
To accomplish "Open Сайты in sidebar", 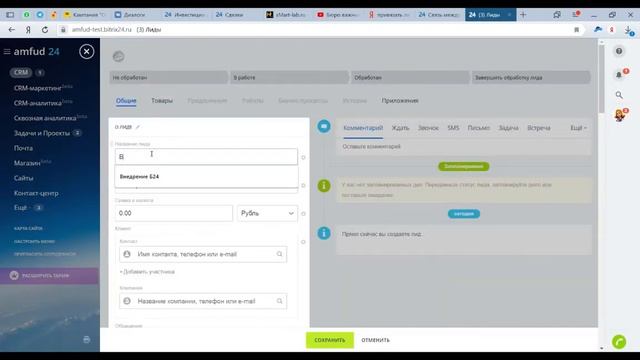I will click(24, 178).
